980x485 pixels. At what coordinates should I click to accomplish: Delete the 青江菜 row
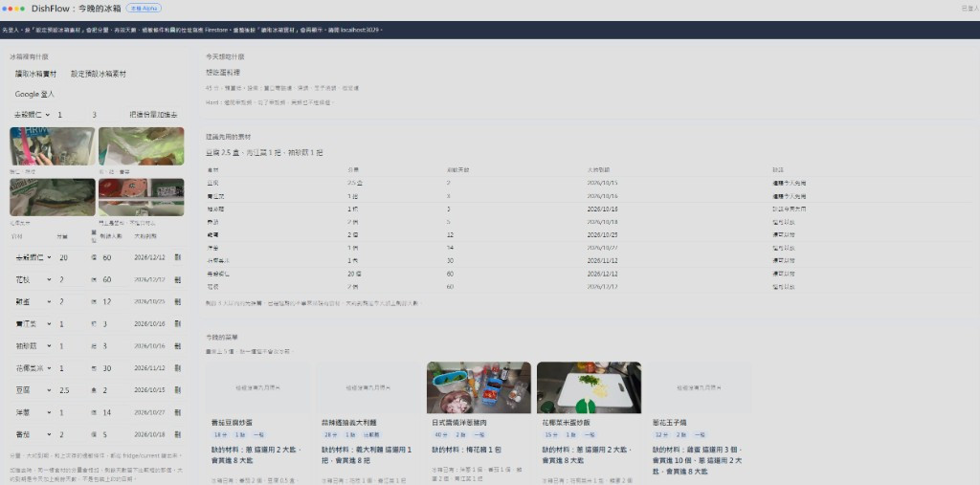click(x=177, y=323)
